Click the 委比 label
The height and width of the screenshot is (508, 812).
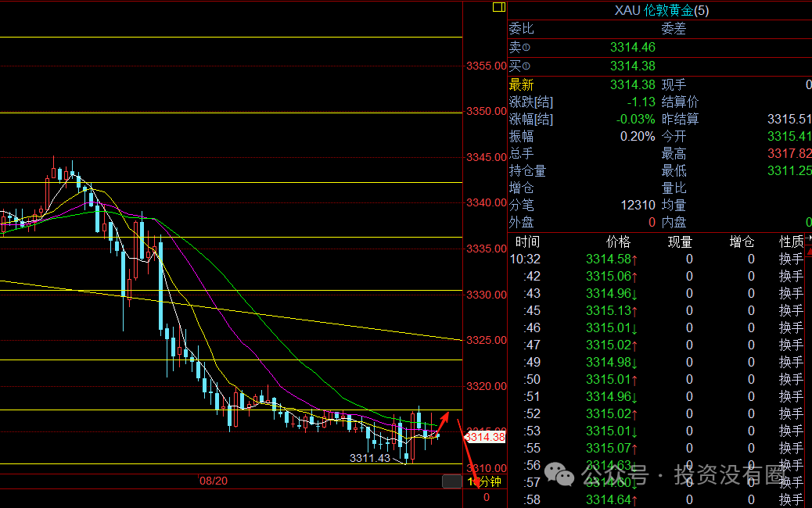522,29
